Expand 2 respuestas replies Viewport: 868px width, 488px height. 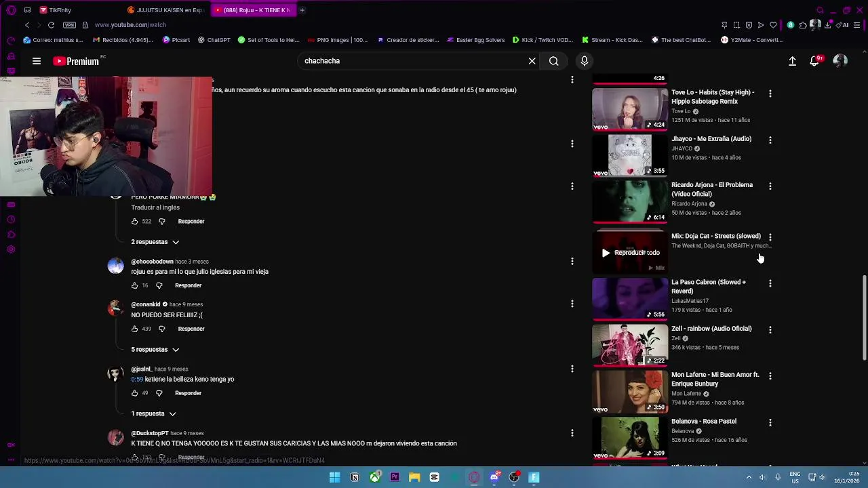(x=155, y=242)
